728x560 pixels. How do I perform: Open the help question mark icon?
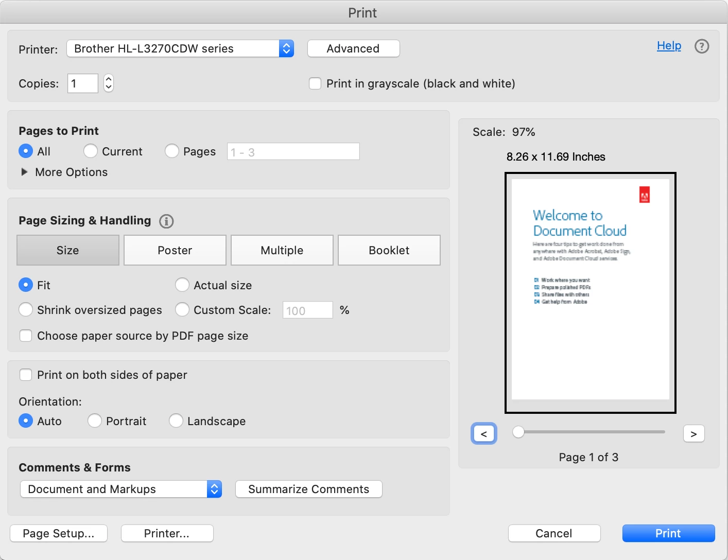pos(702,46)
